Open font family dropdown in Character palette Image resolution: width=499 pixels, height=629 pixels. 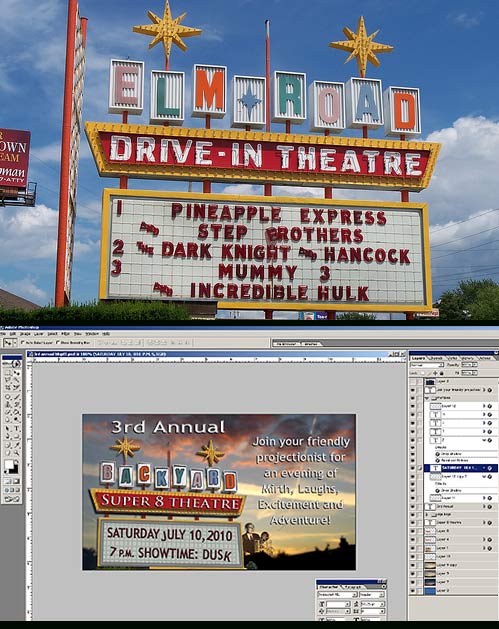click(355, 595)
